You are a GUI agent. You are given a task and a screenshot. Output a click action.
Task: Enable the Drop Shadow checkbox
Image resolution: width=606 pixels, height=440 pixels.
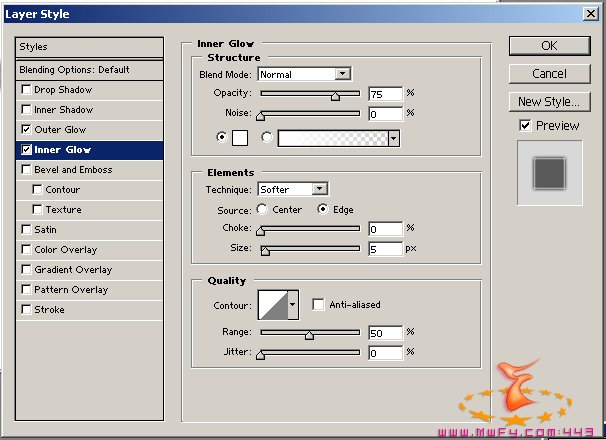[26, 90]
